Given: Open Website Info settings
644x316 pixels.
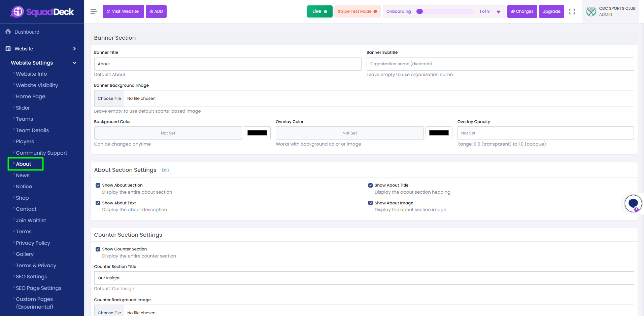Looking at the screenshot, I should point(31,74).
